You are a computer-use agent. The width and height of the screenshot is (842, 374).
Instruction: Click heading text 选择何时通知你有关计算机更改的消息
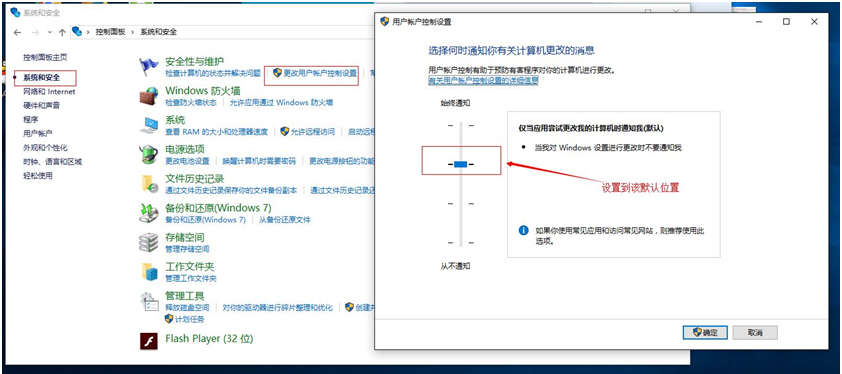[x=511, y=51]
